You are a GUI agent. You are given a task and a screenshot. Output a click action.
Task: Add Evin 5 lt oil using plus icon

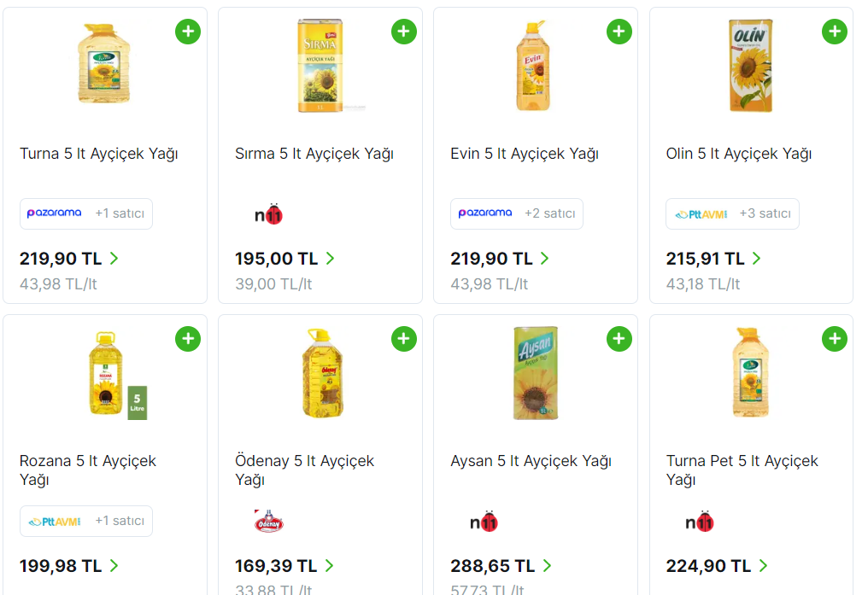(619, 32)
